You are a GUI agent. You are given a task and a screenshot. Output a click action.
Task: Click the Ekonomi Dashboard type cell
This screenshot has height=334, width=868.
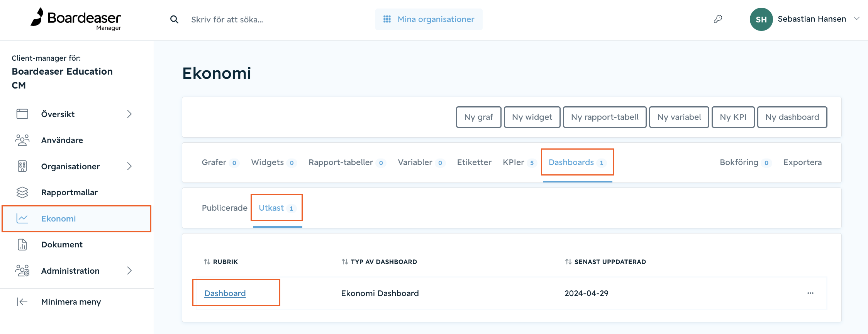[x=380, y=293]
